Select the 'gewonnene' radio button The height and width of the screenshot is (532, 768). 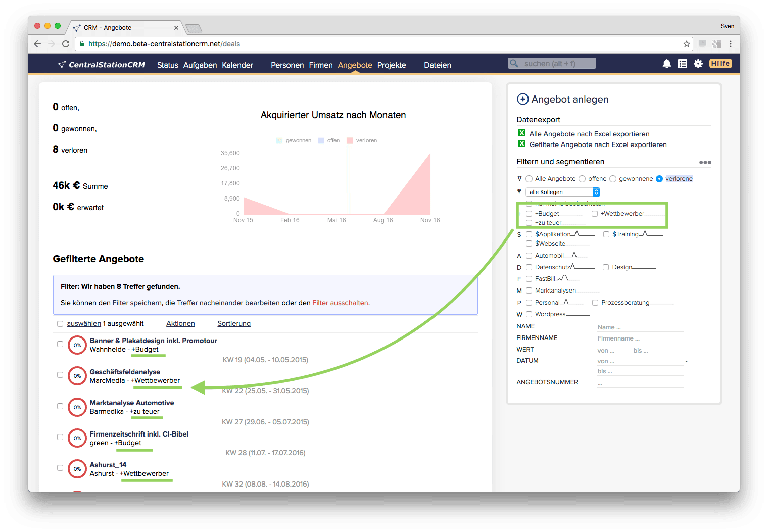(613, 179)
